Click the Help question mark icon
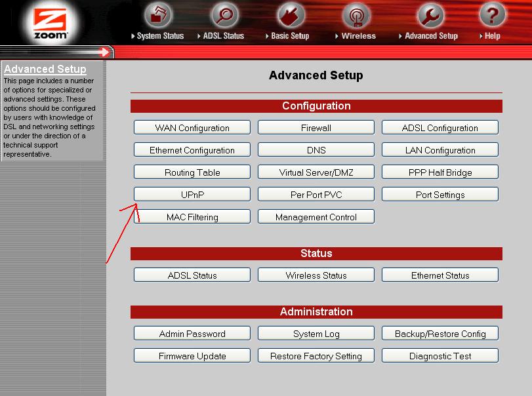Screen dimensions: 532x396 click(492, 15)
